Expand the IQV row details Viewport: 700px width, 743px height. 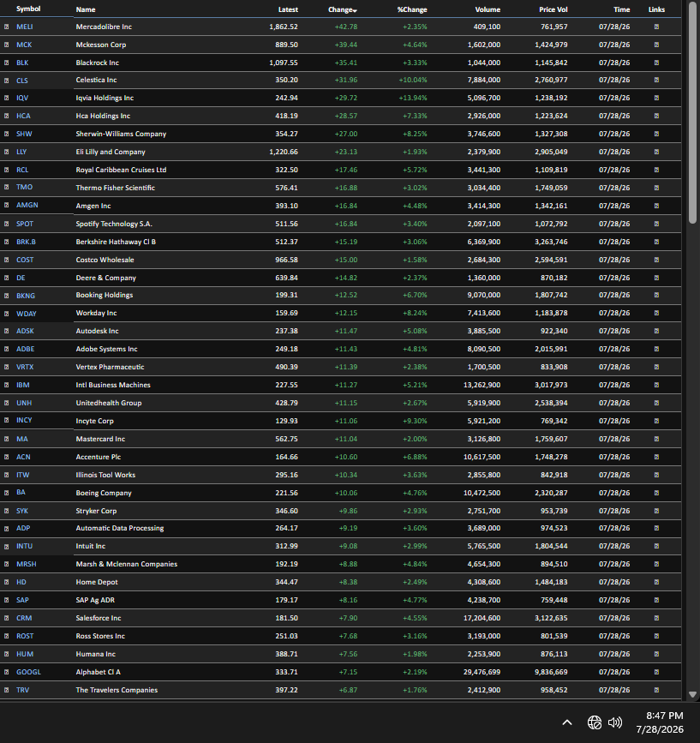[7, 98]
